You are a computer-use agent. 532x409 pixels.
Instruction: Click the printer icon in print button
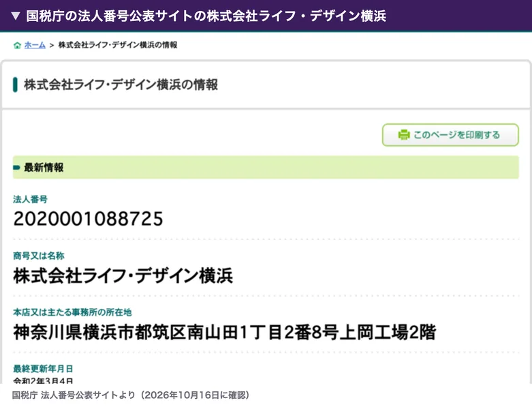[404, 135]
